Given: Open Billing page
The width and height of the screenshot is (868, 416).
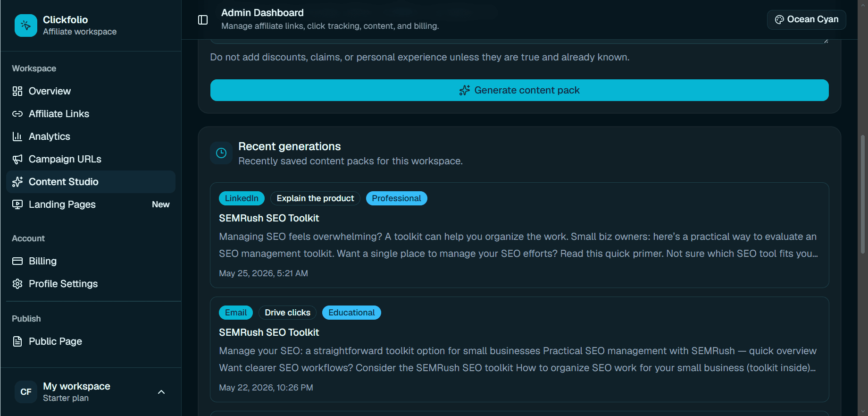Looking at the screenshot, I should pos(91,261).
